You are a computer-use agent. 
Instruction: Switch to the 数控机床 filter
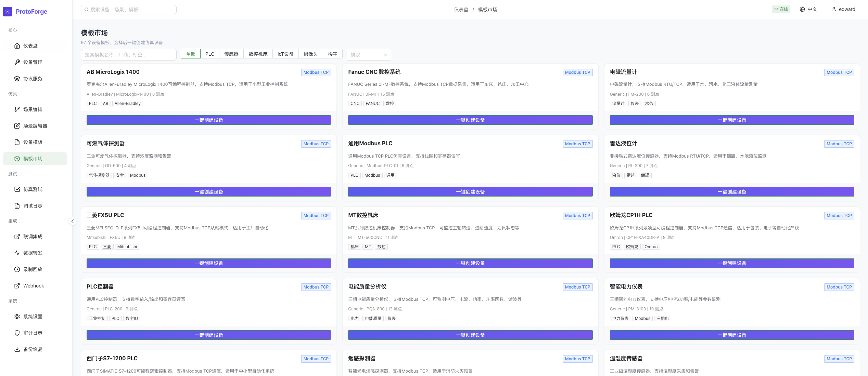click(x=258, y=54)
